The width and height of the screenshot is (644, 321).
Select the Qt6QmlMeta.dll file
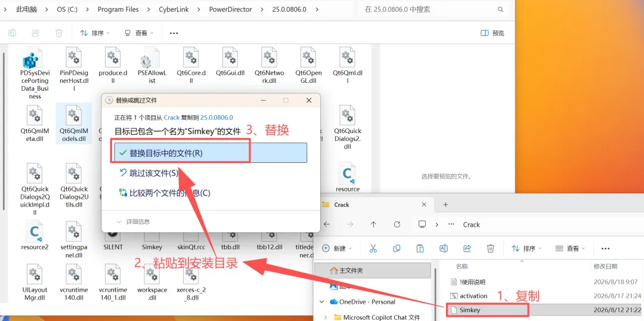[35, 124]
